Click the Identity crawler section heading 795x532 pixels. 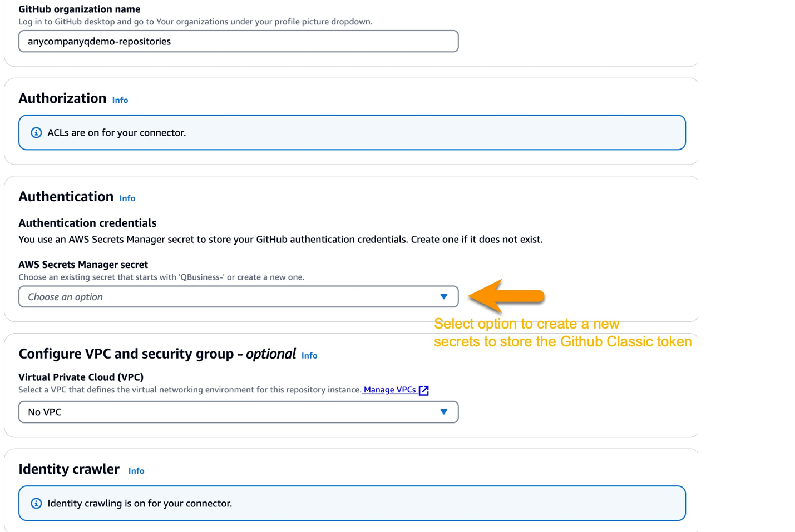[x=68, y=469]
